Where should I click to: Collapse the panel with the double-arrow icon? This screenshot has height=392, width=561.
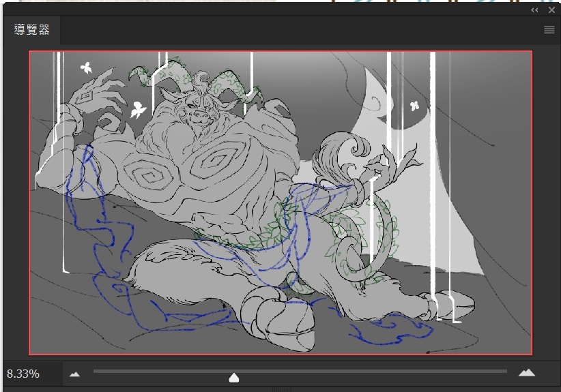click(x=534, y=10)
